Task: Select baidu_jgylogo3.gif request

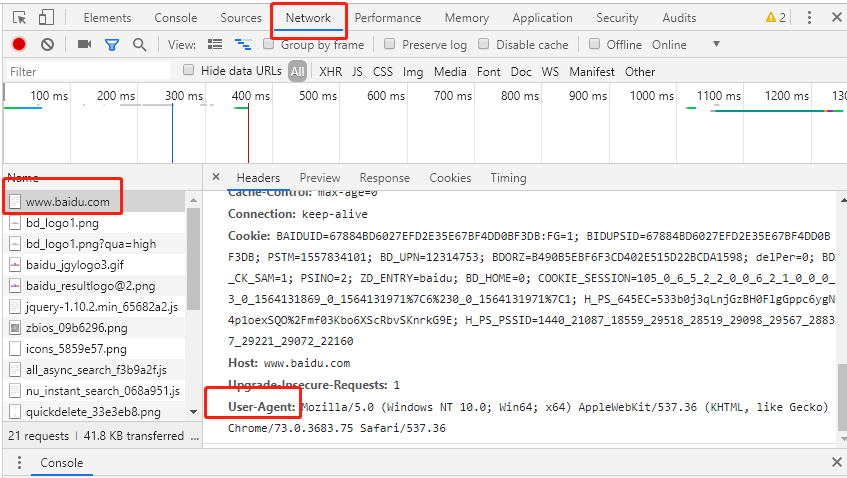Action: click(95, 265)
